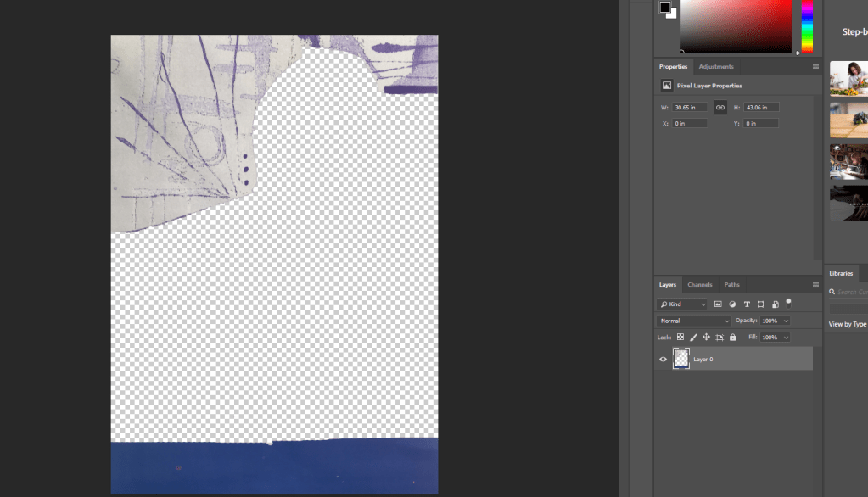Click lock position move icon
868x497 pixels.
tap(706, 337)
